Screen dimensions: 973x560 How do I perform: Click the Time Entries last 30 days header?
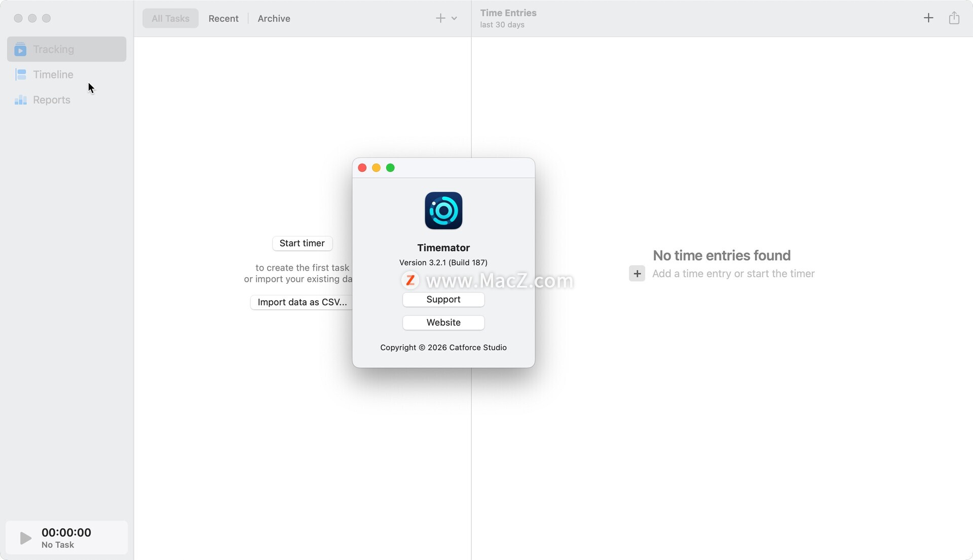pyautogui.click(x=508, y=18)
